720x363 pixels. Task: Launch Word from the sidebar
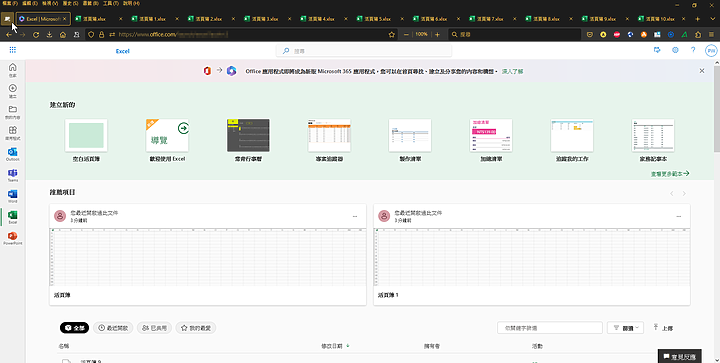(x=12, y=196)
